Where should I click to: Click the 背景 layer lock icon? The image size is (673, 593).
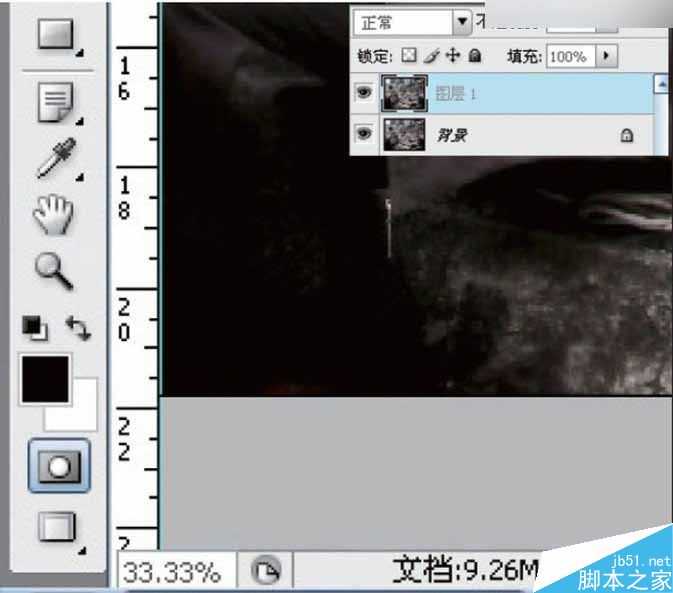pyautogui.click(x=627, y=136)
